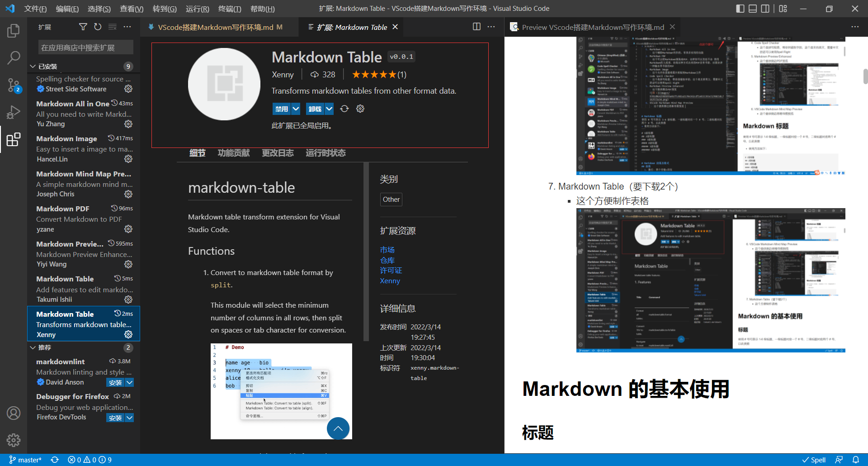Switch to the changelog tab

pyautogui.click(x=278, y=153)
